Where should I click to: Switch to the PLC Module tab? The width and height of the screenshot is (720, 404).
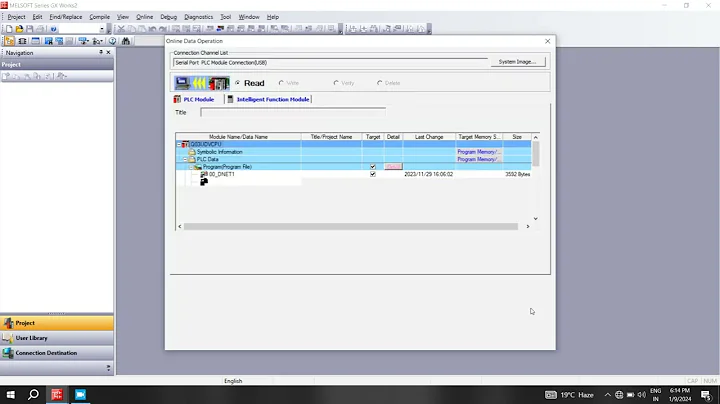coord(194,99)
